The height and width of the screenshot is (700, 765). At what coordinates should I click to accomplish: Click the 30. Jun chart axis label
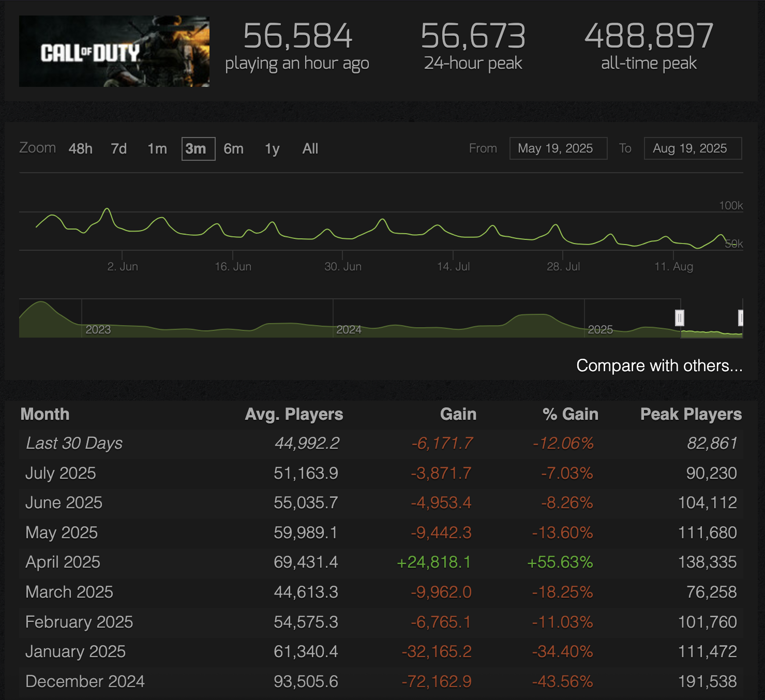343,266
